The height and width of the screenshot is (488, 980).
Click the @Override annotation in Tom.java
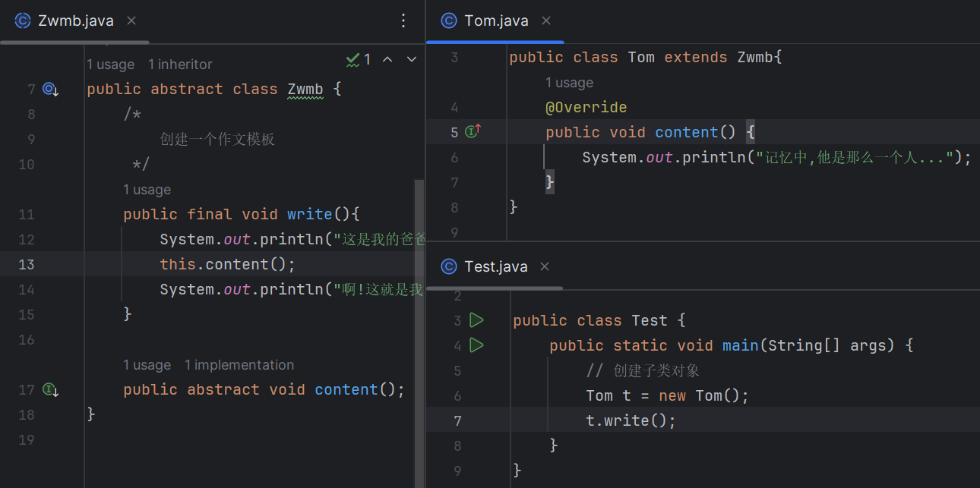tap(586, 108)
